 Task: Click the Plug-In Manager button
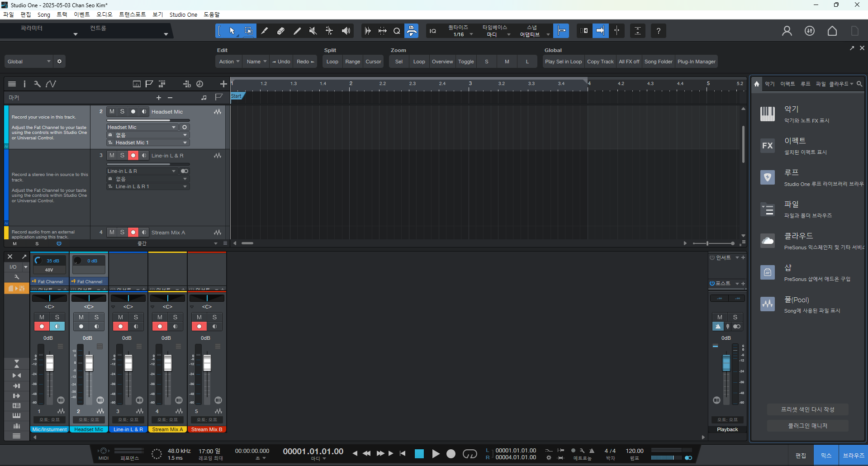697,62
